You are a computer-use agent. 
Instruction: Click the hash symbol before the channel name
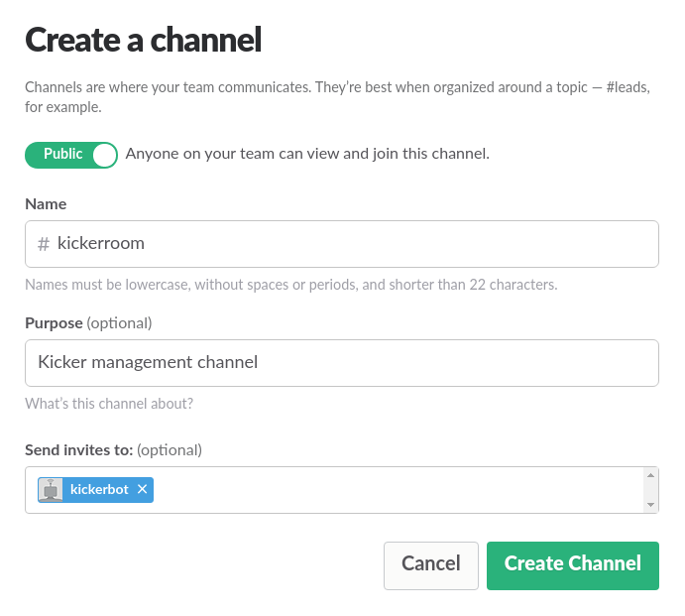click(x=44, y=244)
